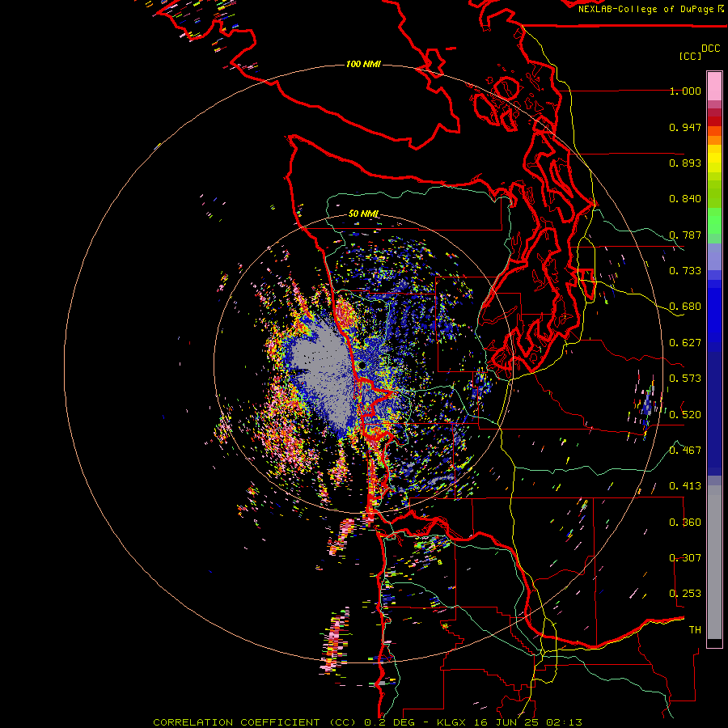Click the KLGX station identifier

(451, 722)
